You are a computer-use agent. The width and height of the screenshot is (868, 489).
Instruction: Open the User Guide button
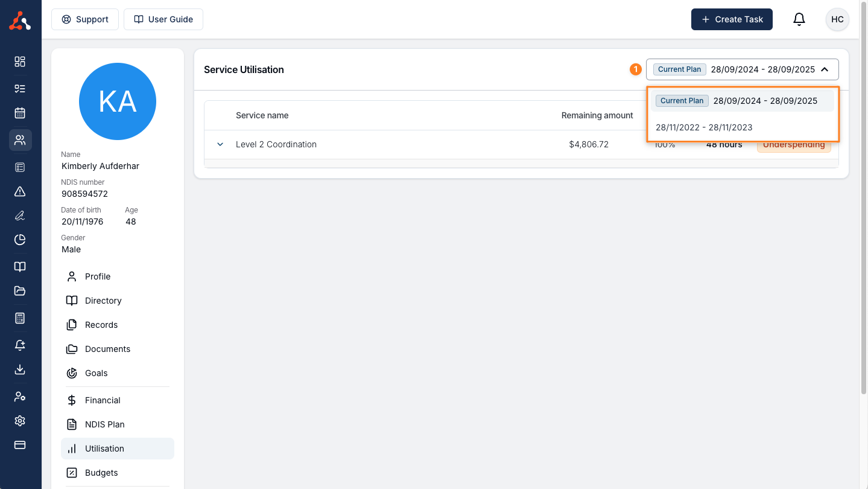coord(163,19)
